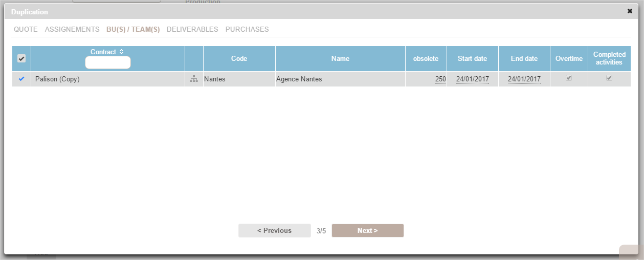Click the < Previous button
The image size is (644, 260).
[x=274, y=231]
